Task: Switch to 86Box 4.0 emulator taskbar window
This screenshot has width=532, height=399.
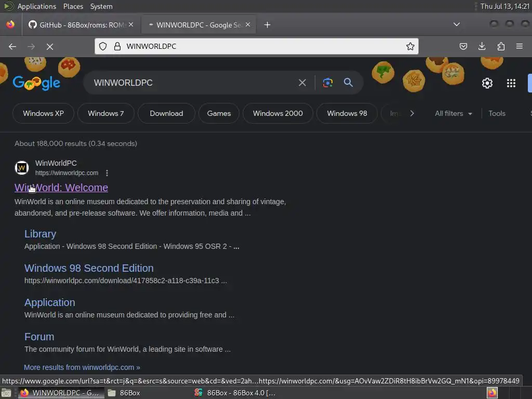Action: tap(235, 393)
